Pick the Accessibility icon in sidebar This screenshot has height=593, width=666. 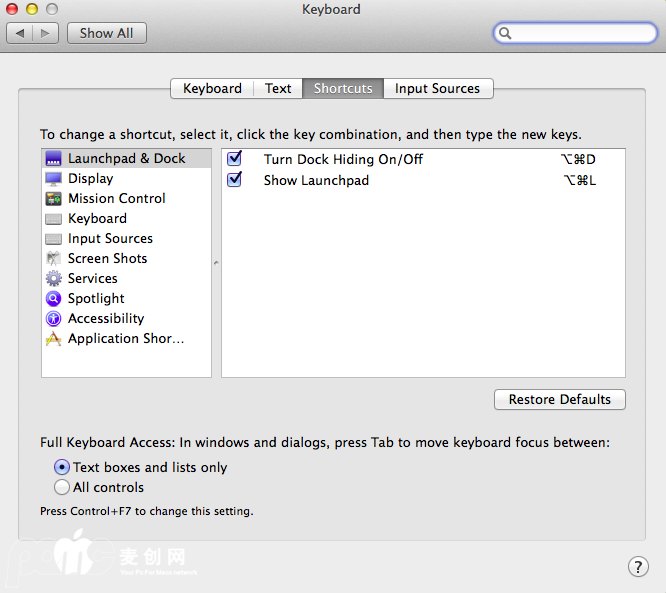tap(54, 319)
